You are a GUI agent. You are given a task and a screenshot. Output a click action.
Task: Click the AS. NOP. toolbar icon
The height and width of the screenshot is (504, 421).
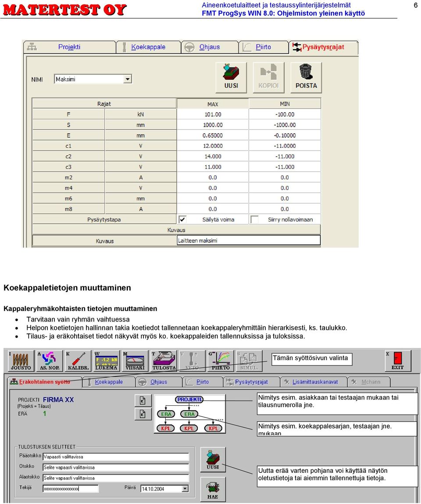(x=49, y=361)
